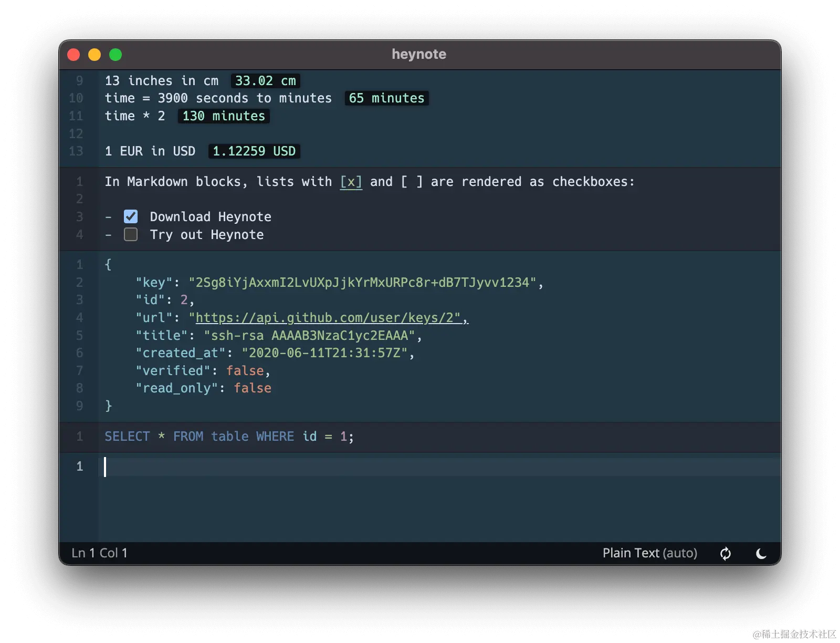
Task: Place cursor in the empty last block
Action: coord(440,466)
